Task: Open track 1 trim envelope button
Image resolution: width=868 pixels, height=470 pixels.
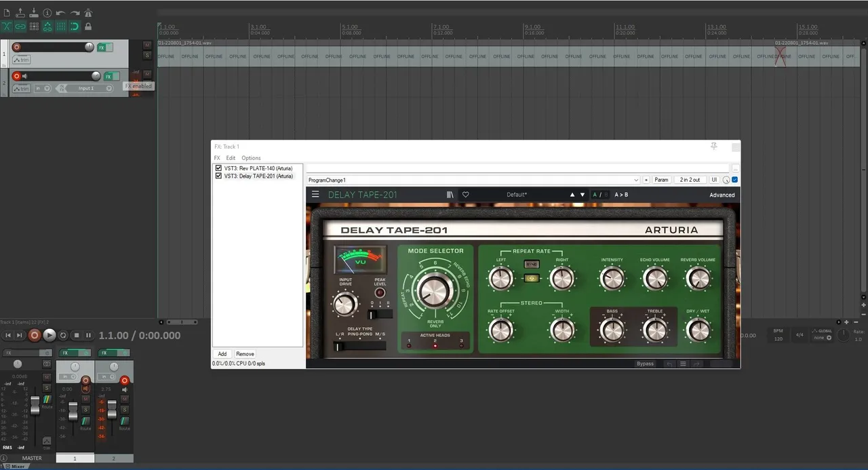Action: [x=22, y=60]
